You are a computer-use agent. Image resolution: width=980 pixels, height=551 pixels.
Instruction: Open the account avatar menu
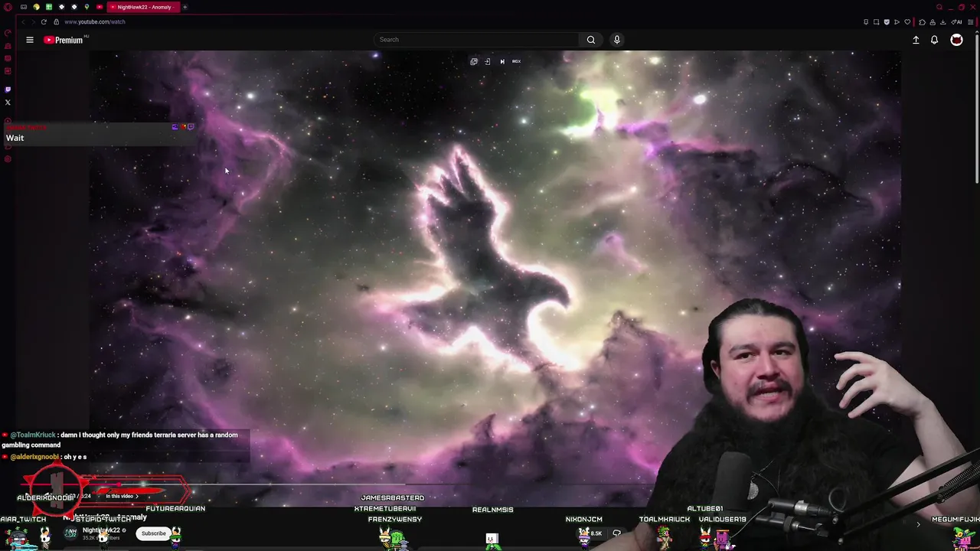(956, 40)
